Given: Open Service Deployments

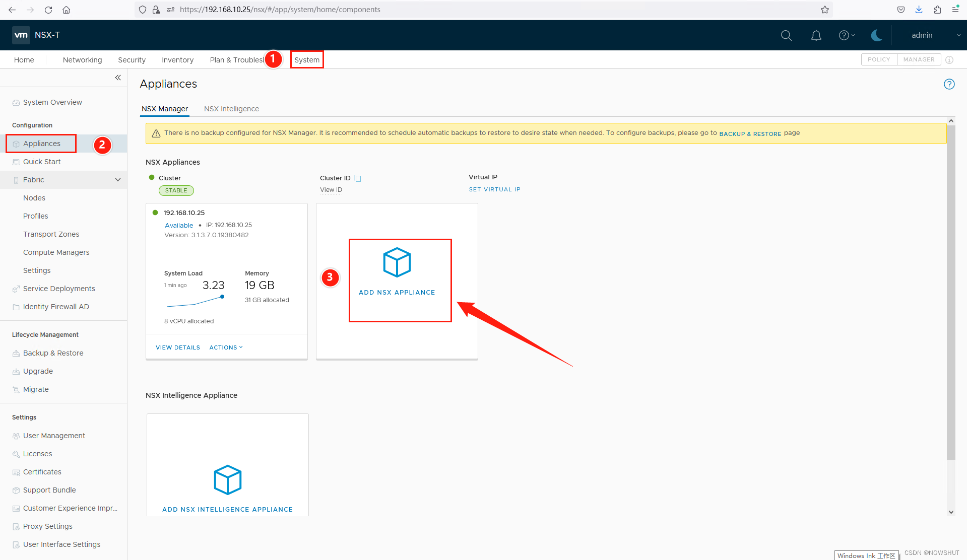Looking at the screenshot, I should 59,289.
